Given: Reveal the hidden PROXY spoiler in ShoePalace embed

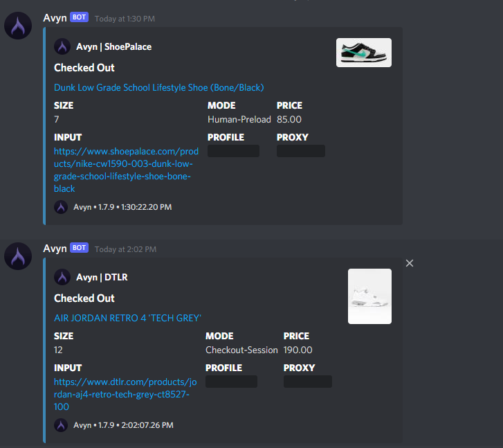Looking at the screenshot, I should click(x=301, y=151).
